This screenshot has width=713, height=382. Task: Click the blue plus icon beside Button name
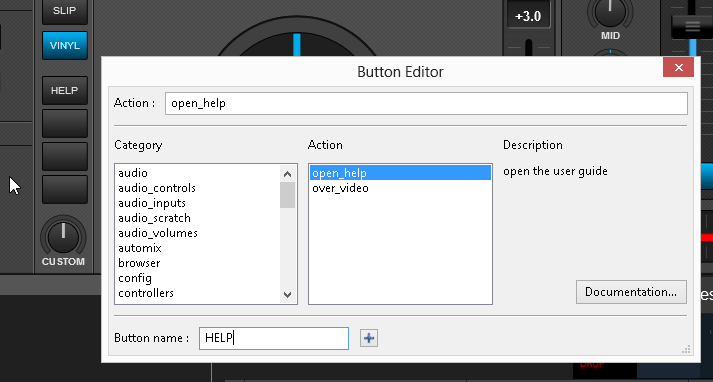click(369, 338)
